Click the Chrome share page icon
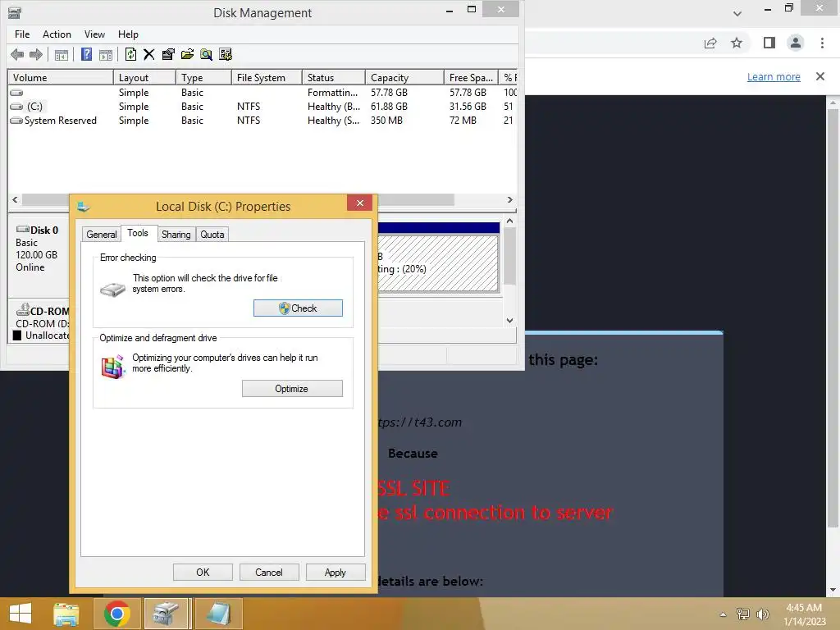 pyautogui.click(x=710, y=43)
